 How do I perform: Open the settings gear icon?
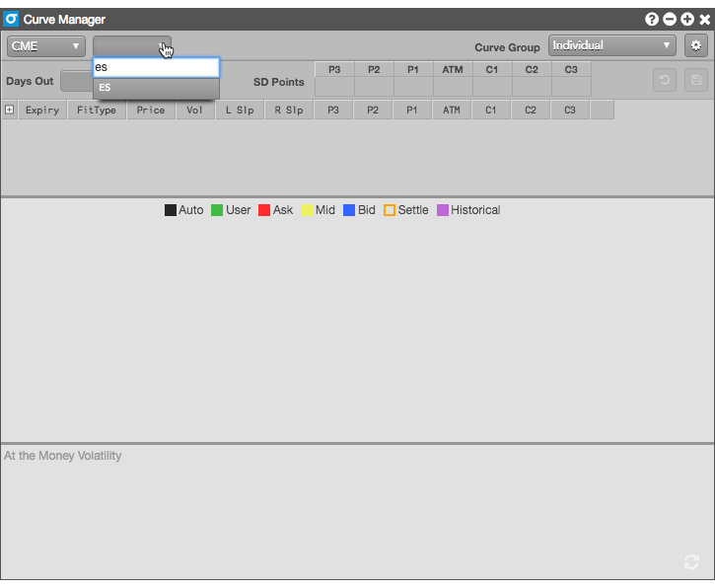point(696,45)
